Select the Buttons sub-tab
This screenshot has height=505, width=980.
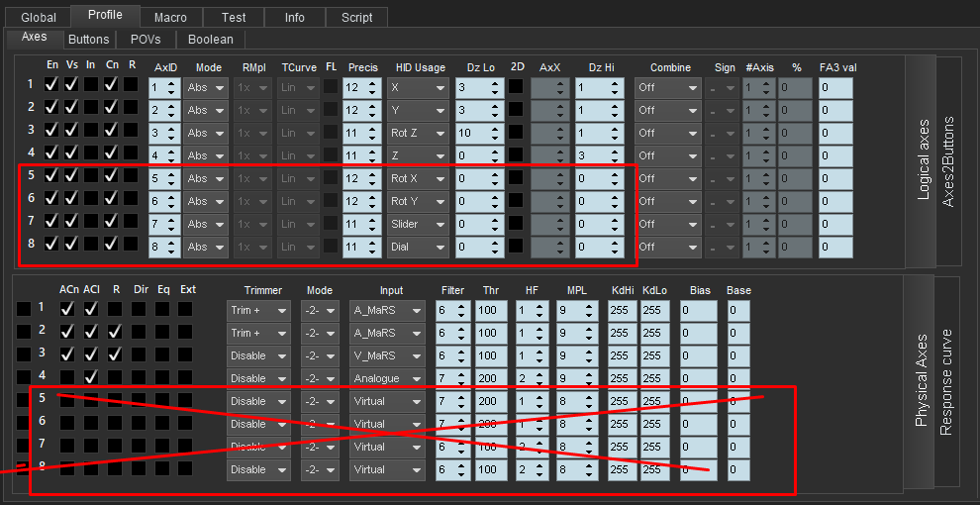[88, 40]
